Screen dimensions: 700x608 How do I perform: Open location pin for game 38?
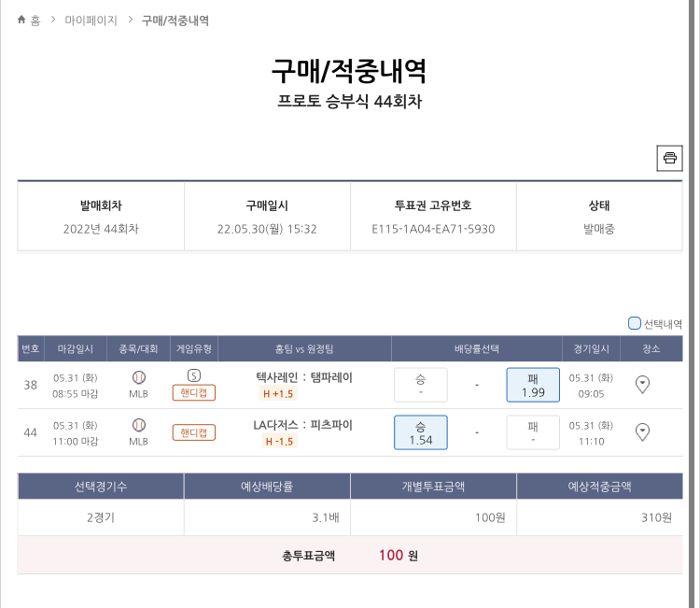point(642,385)
